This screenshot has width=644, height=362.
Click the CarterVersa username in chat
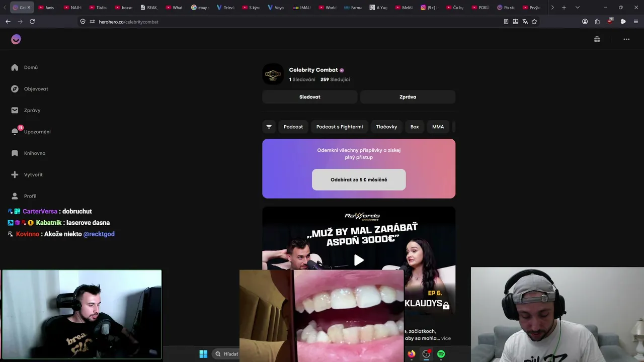40,211
